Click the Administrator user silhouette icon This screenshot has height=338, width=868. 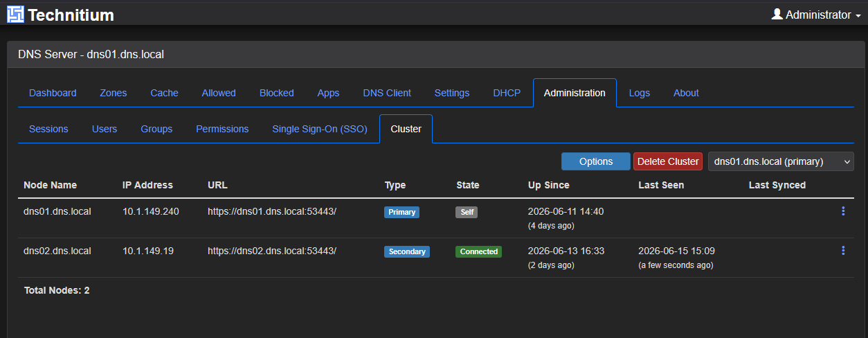point(777,14)
